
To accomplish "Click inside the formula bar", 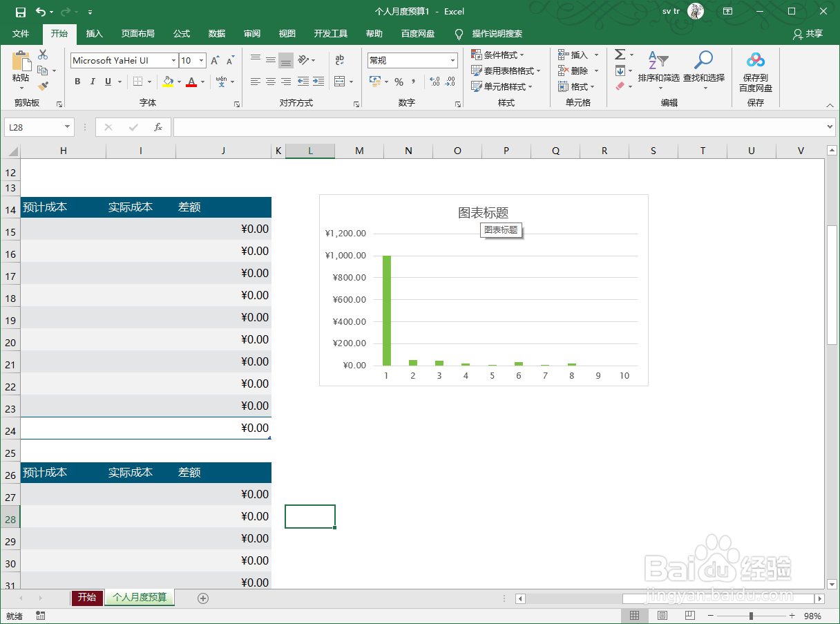I will click(414, 126).
